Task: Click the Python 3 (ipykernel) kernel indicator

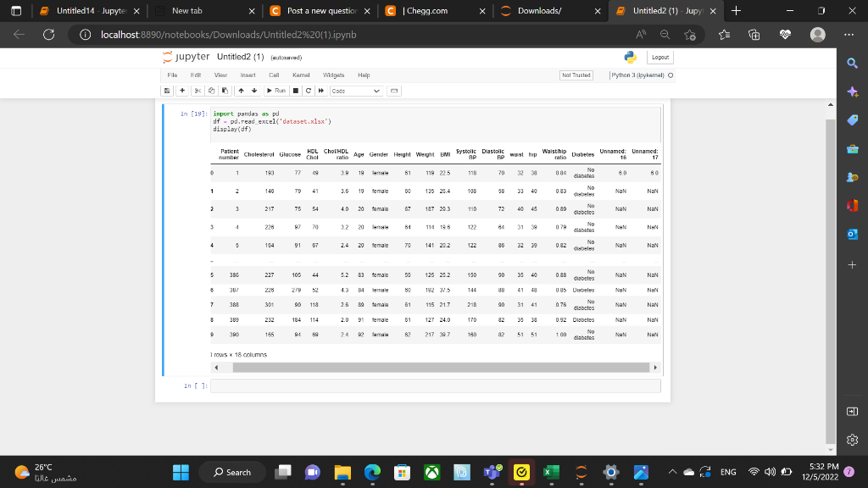Action: coord(638,75)
